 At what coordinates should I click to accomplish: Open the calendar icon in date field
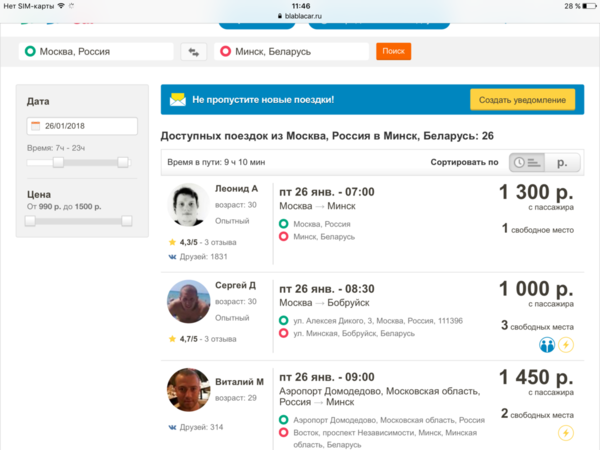point(36,126)
